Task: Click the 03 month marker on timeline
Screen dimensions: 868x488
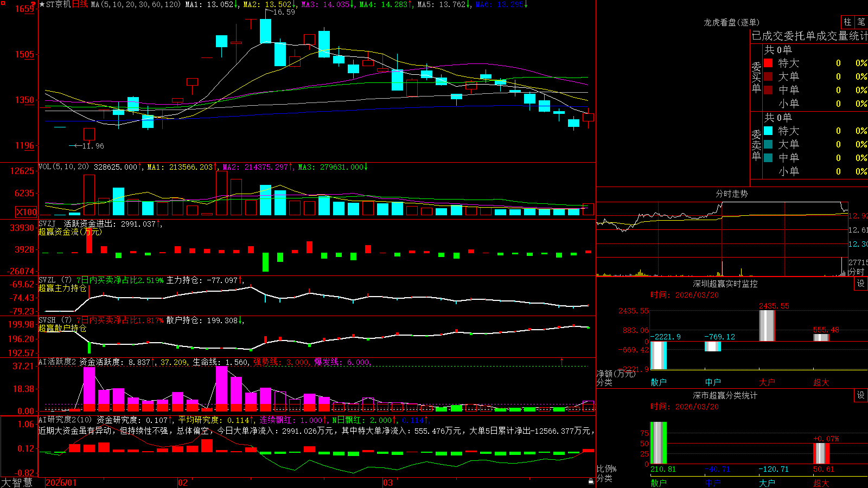Action: click(x=388, y=483)
